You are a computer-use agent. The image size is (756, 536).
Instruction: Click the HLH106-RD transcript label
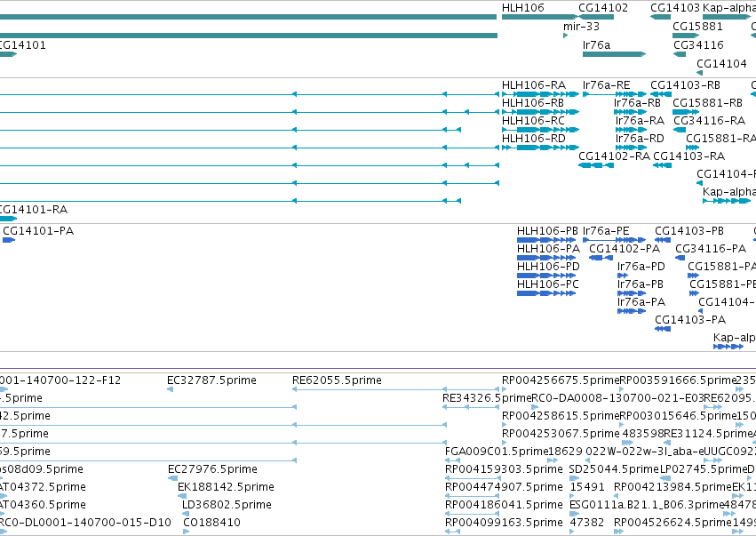(534, 139)
